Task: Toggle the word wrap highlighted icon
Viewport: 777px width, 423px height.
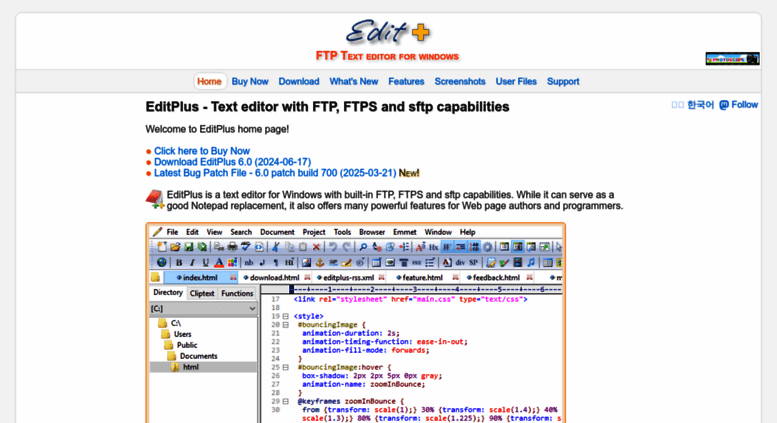Action: click(446, 247)
